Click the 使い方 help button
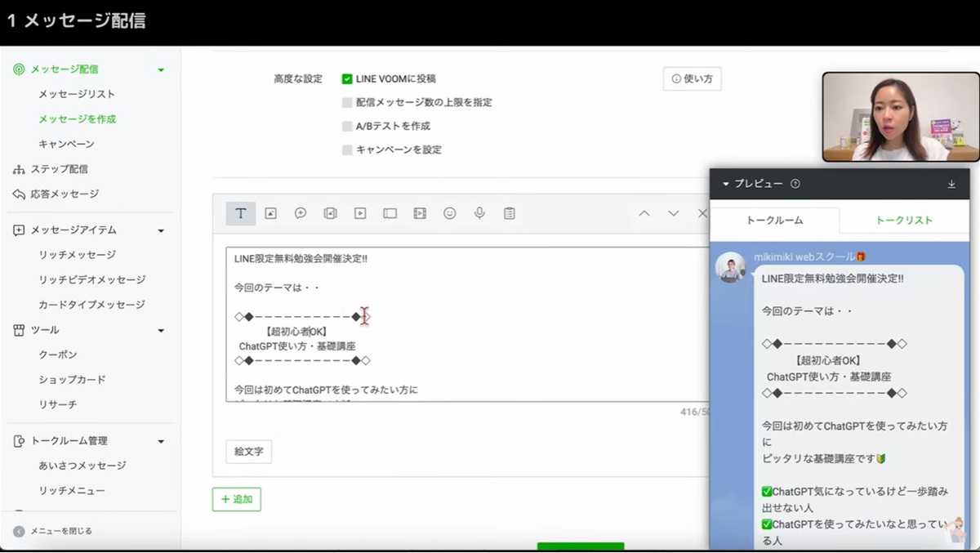 pyautogui.click(x=692, y=79)
